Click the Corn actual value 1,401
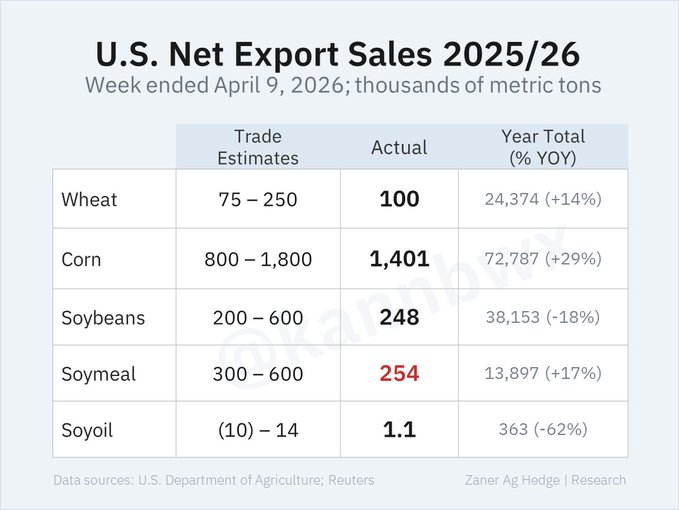Image resolution: width=679 pixels, height=510 pixels. (x=399, y=259)
